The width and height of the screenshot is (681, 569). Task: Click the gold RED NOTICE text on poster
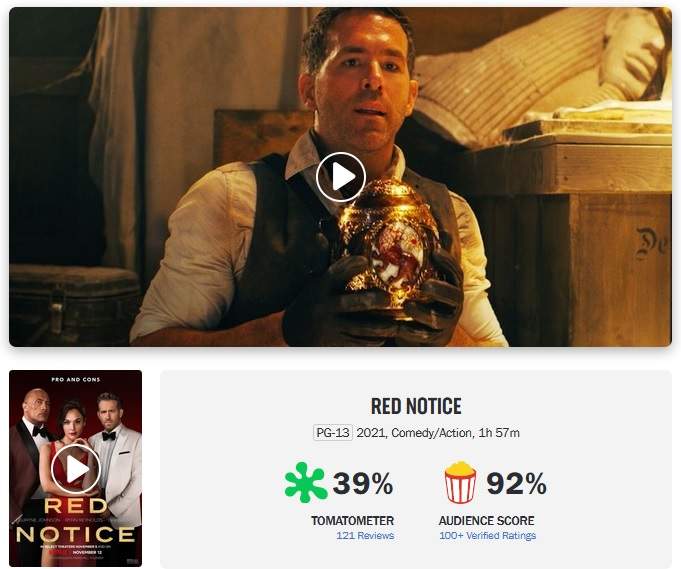pyautogui.click(x=76, y=520)
